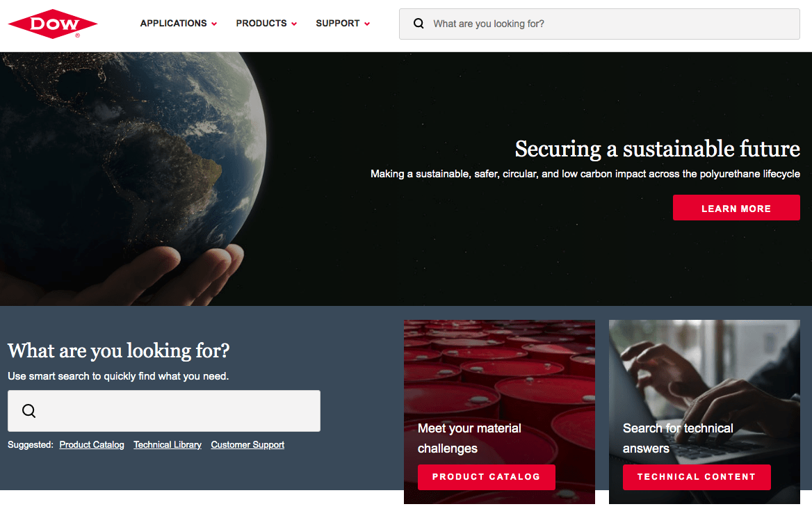
Task: Click the 'Securing a sustainable future' headline
Action: coord(657,149)
